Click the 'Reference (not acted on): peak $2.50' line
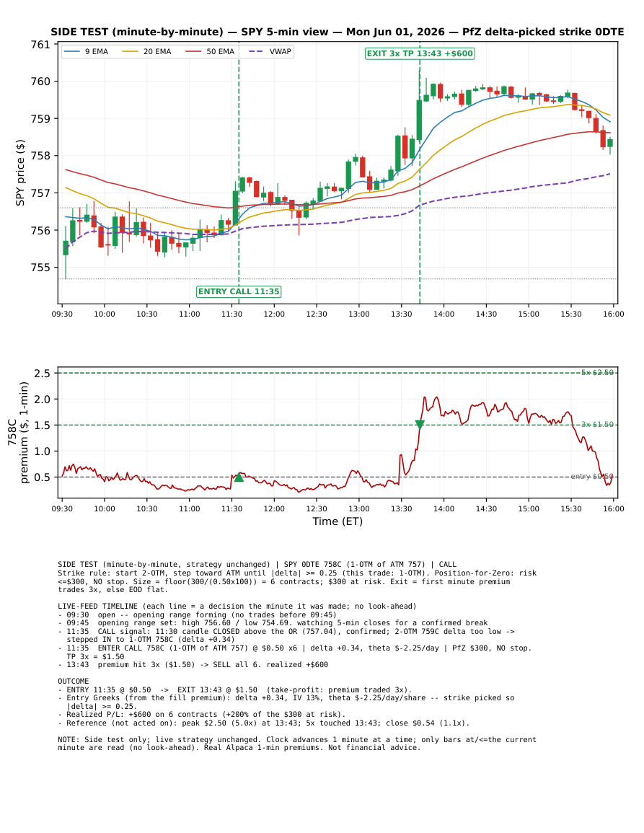The height and width of the screenshot is (833, 644). point(263,723)
